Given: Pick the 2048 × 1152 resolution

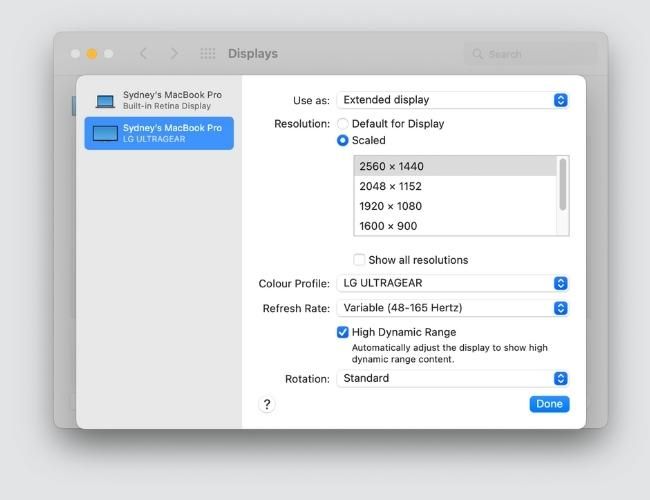Looking at the screenshot, I should (x=455, y=186).
